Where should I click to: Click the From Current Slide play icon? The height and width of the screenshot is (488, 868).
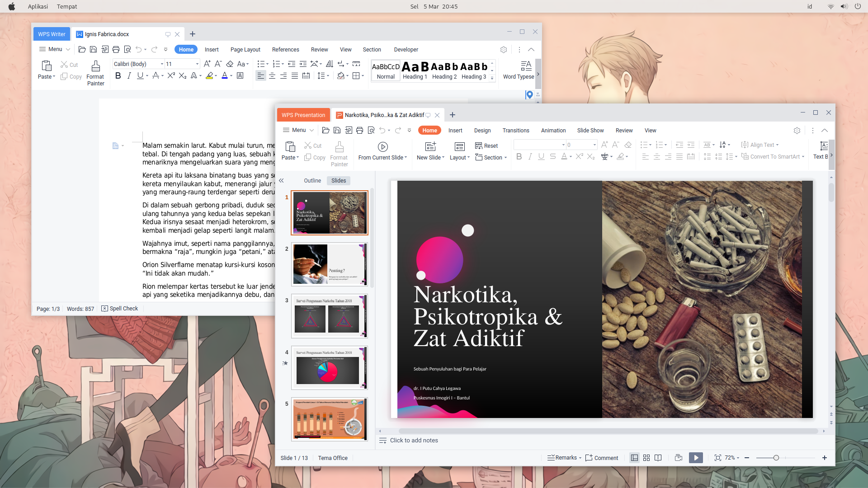(x=382, y=147)
